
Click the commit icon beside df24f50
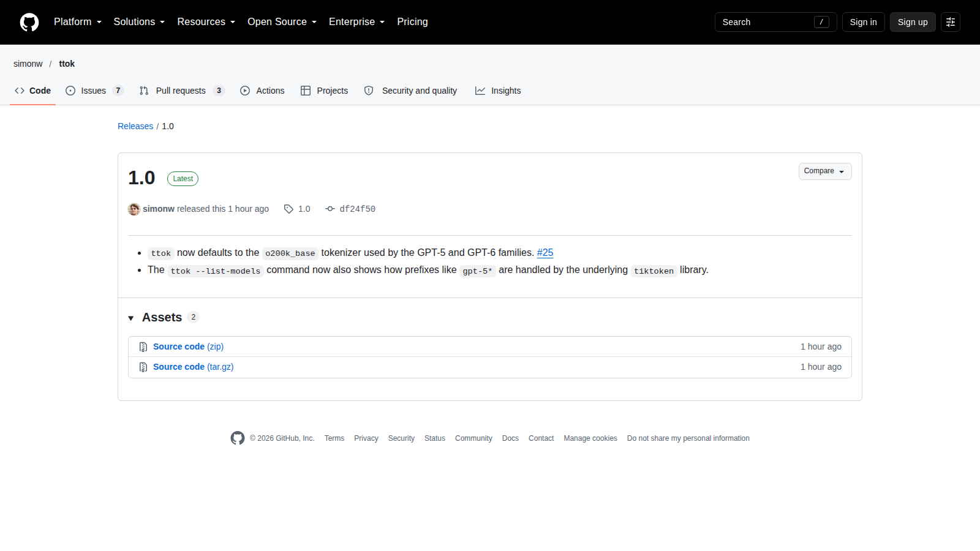pyautogui.click(x=330, y=209)
